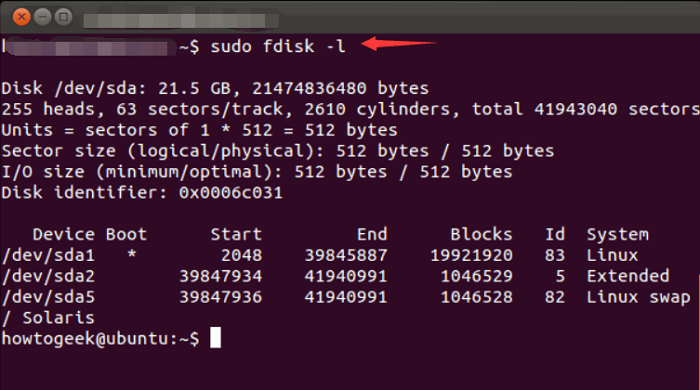700x390 pixels.
Task: Minimize the terminal window
Action: coord(42,17)
